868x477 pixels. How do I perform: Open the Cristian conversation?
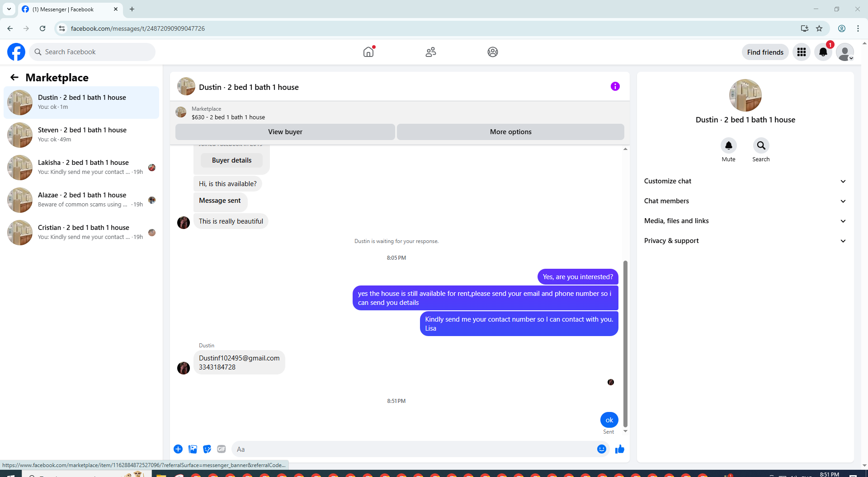81,233
